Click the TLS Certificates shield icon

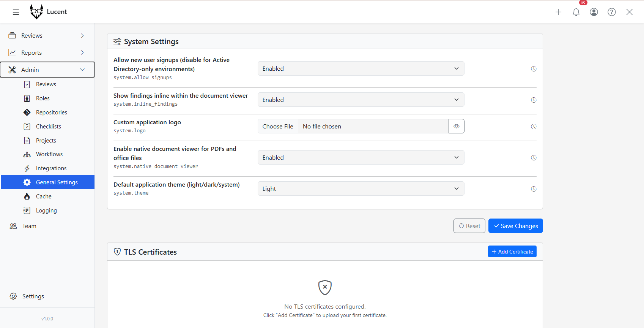pos(117,252)
